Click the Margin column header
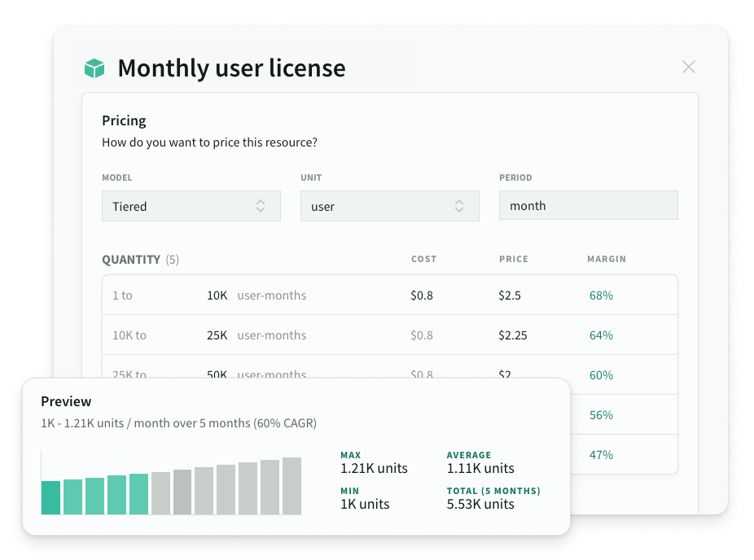Viewport: 754px width, 560px height. [x=607, y=259]
